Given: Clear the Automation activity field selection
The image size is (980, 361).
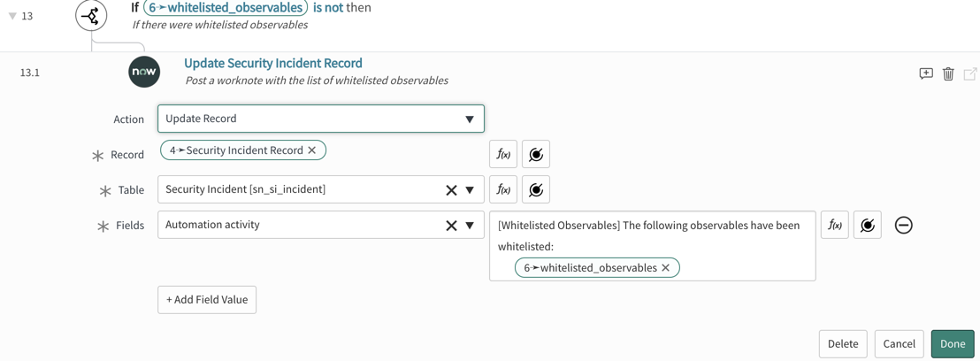Looking at the screenshot, I should pyautogui.click(x=450, y=226).
